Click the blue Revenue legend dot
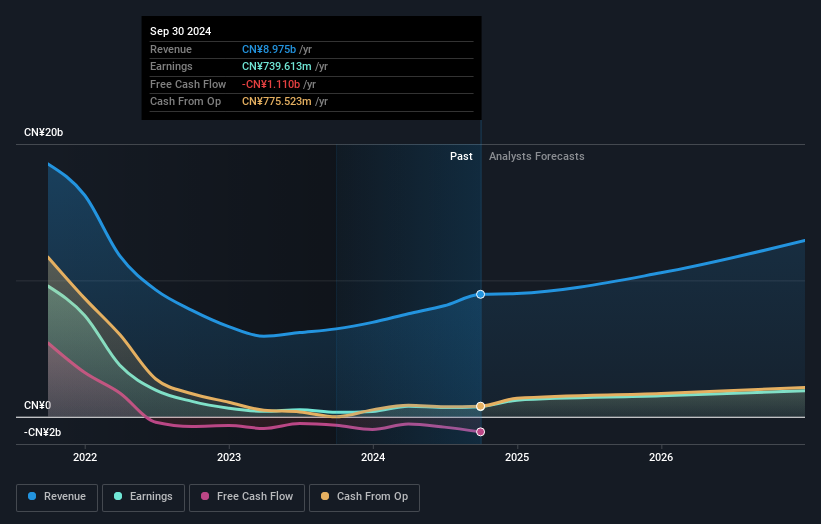The width and height of the screenshot is (821, 524). (x=32, y=496)
